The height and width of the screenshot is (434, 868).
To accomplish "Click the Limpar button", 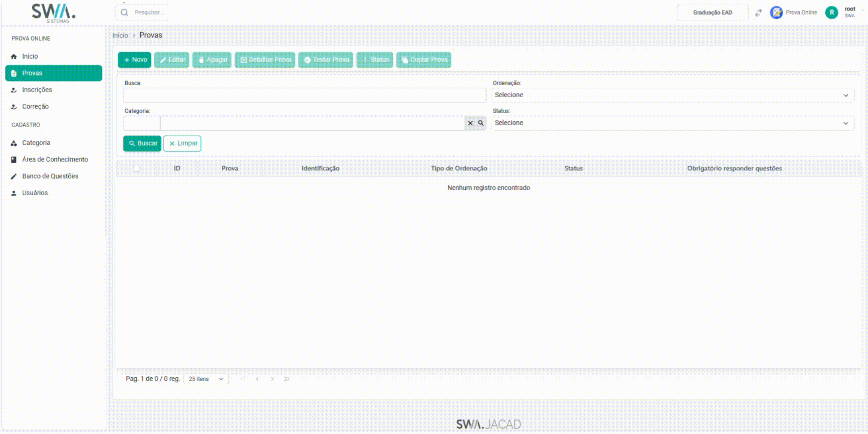I will [x=182, y=143].
